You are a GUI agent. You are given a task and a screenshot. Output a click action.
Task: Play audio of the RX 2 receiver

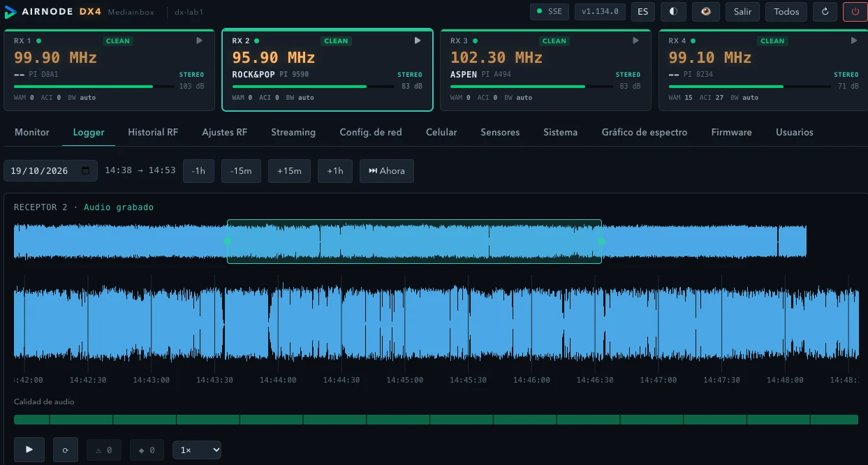tap(418, 40)
